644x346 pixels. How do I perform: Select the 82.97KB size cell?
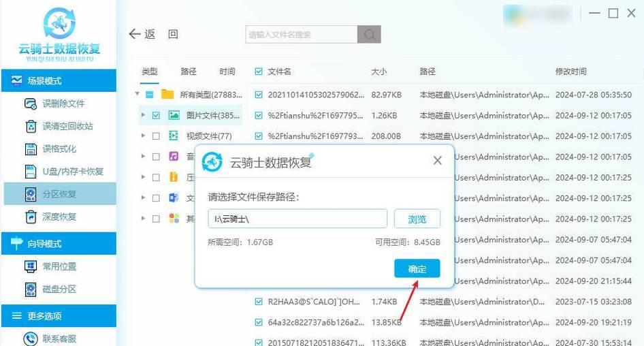point(387,95)
